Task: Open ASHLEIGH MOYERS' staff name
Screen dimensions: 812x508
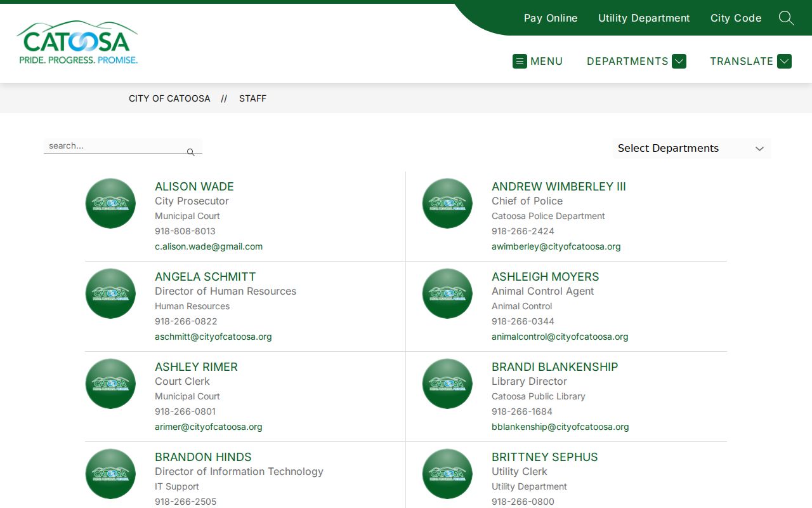Action: pos(546,277)
